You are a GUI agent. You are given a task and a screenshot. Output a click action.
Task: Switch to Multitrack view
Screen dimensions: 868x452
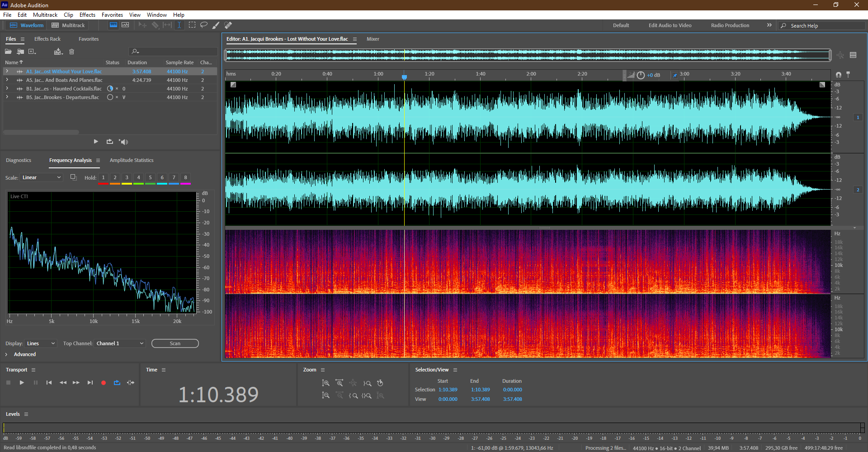pyautogui.click(x=68, y=25)
